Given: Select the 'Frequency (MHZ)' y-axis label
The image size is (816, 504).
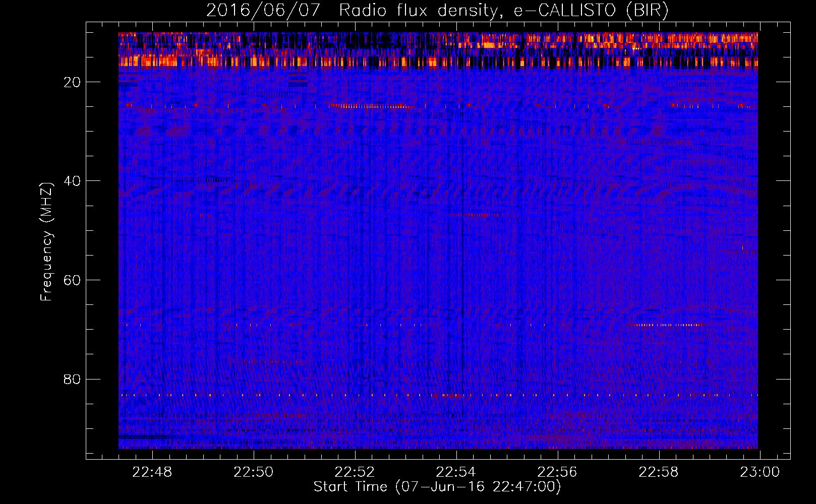Looking at the screenshot, I should 46,242.
